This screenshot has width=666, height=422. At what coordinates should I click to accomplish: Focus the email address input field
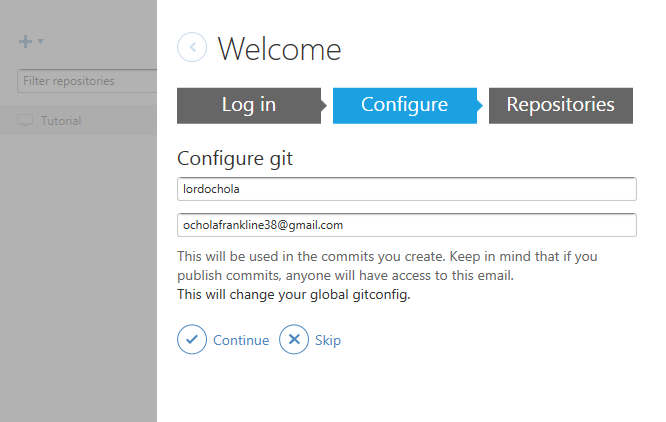407,225
